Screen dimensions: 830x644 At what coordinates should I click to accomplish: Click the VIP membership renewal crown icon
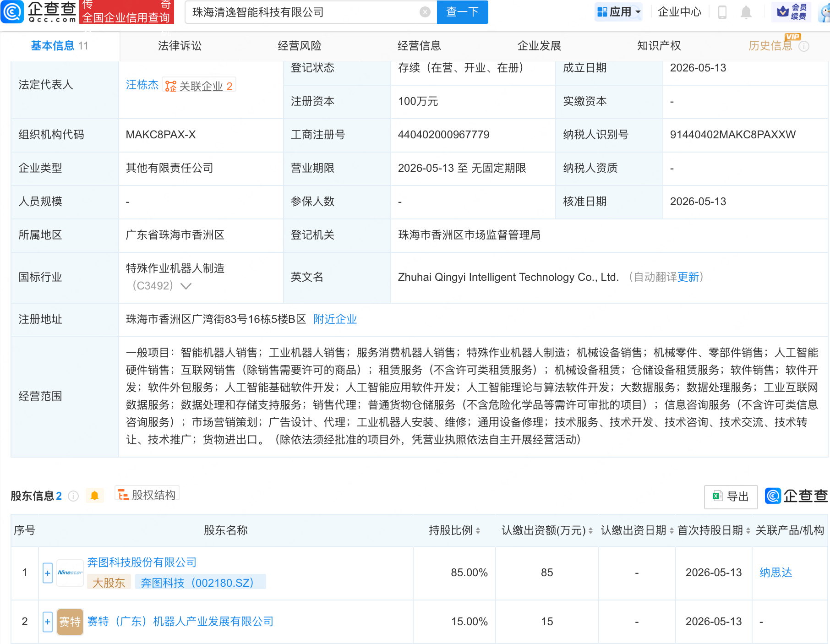point(782,11)
